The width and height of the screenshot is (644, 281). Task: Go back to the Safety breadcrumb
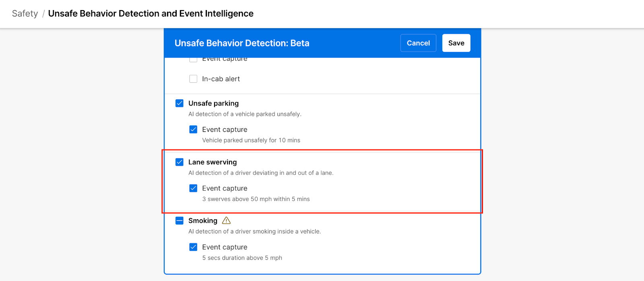coord(25,14)
